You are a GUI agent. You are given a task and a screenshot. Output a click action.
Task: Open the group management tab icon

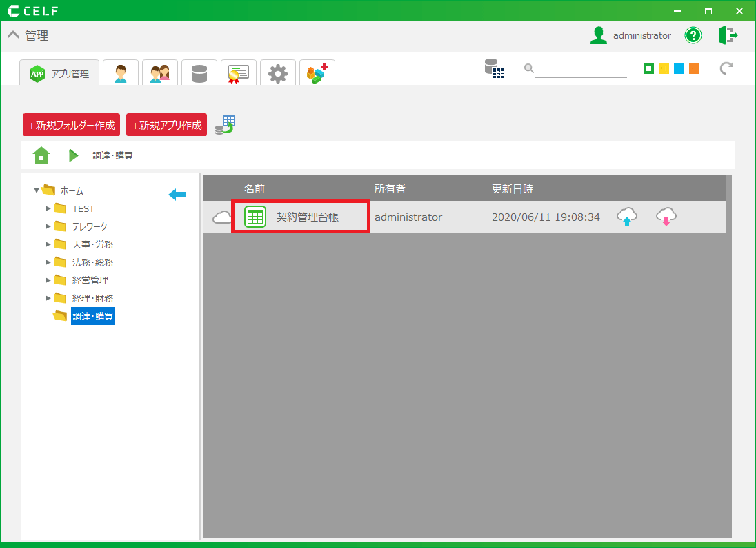(x=160, y=73)
